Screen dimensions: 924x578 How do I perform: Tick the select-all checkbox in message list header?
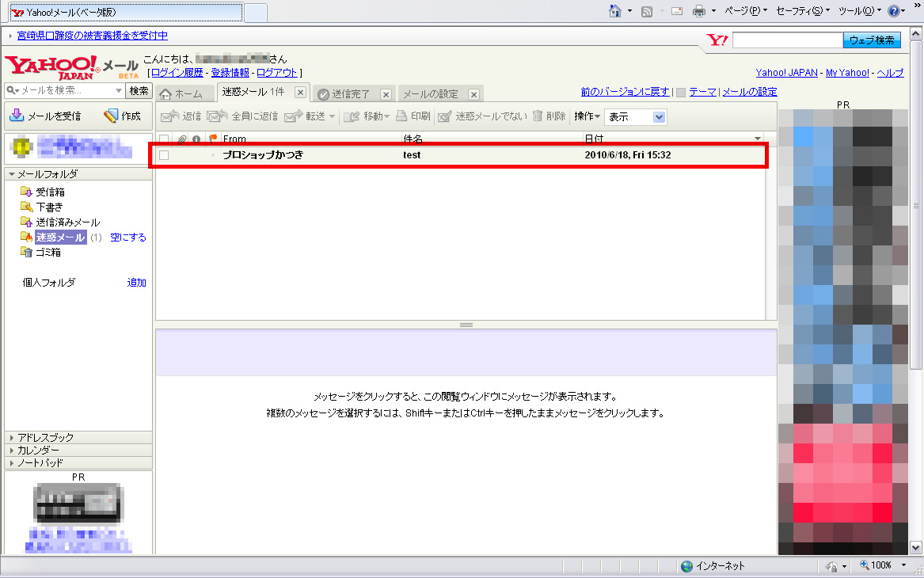(x=165, y=139)
